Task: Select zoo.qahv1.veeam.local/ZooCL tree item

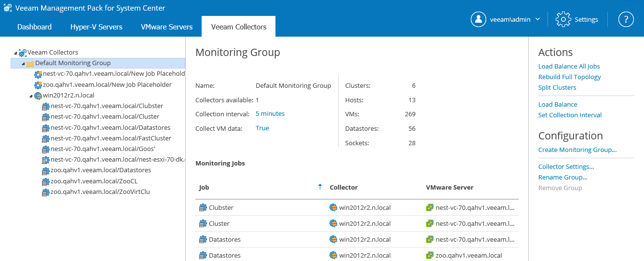Action: (94, 181)
